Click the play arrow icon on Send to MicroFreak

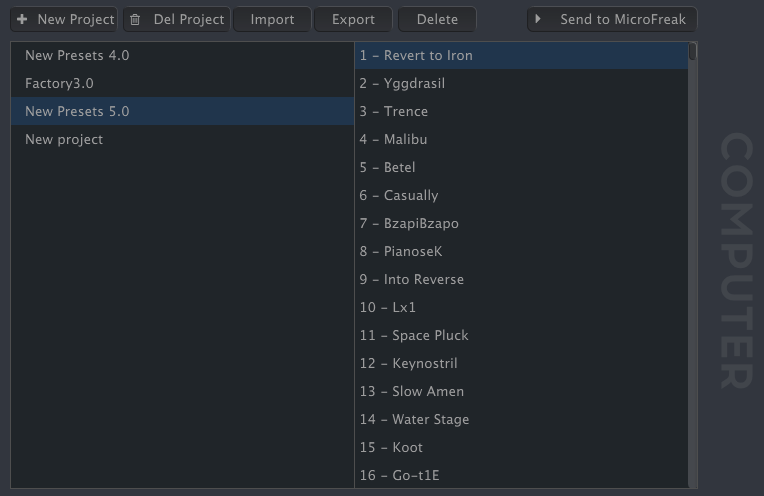[537, 19]
